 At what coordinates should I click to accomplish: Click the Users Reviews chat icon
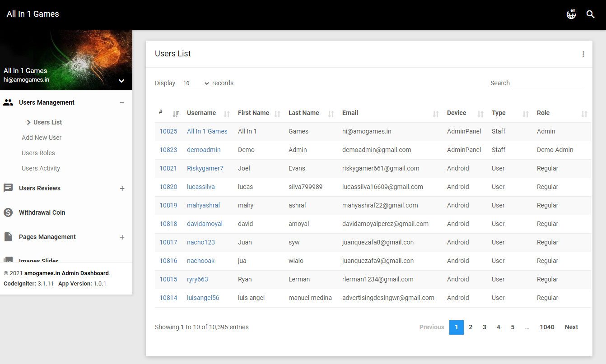8,188
